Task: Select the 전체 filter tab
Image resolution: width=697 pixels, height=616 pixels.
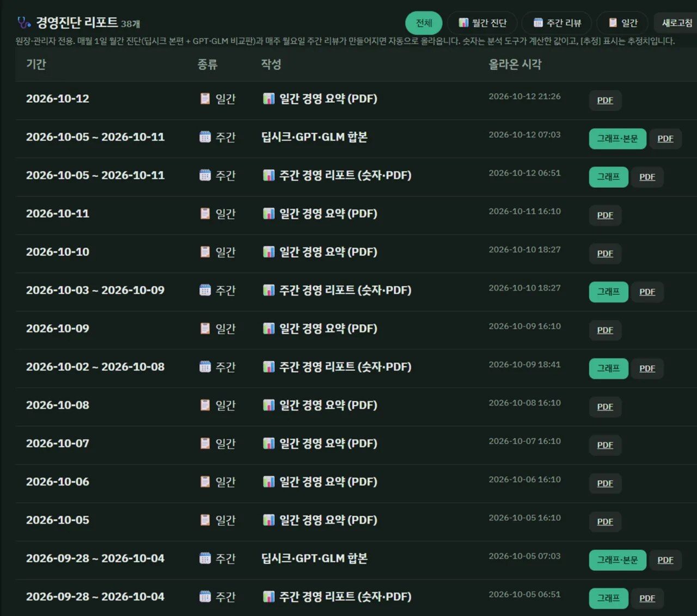Action: [x=424, y=23]
